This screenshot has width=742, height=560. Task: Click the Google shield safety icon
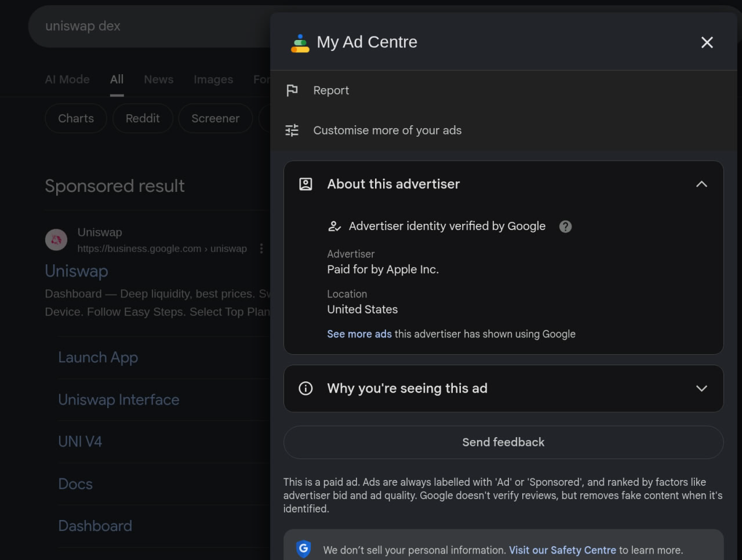[x=303, y=549]
